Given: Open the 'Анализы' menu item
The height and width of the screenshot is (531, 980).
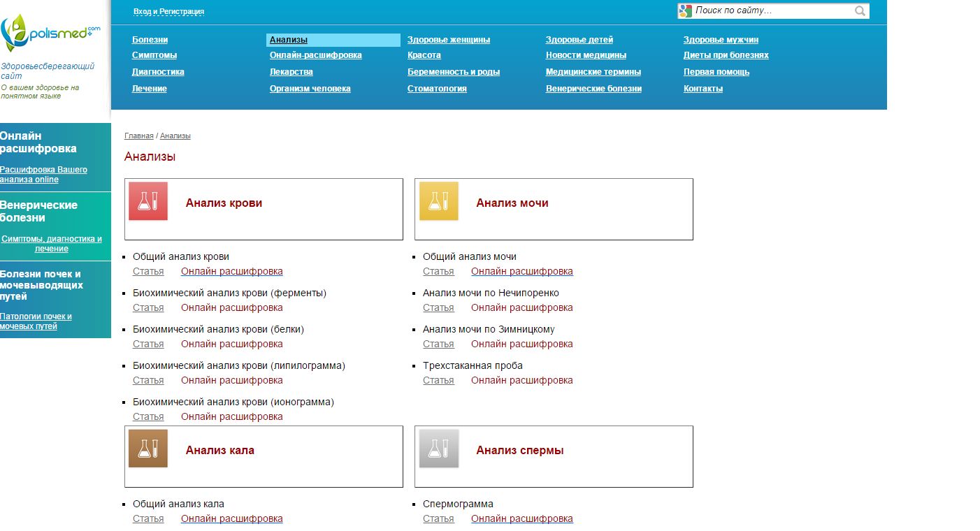Looking at the screenshot, I should [289, 40].
